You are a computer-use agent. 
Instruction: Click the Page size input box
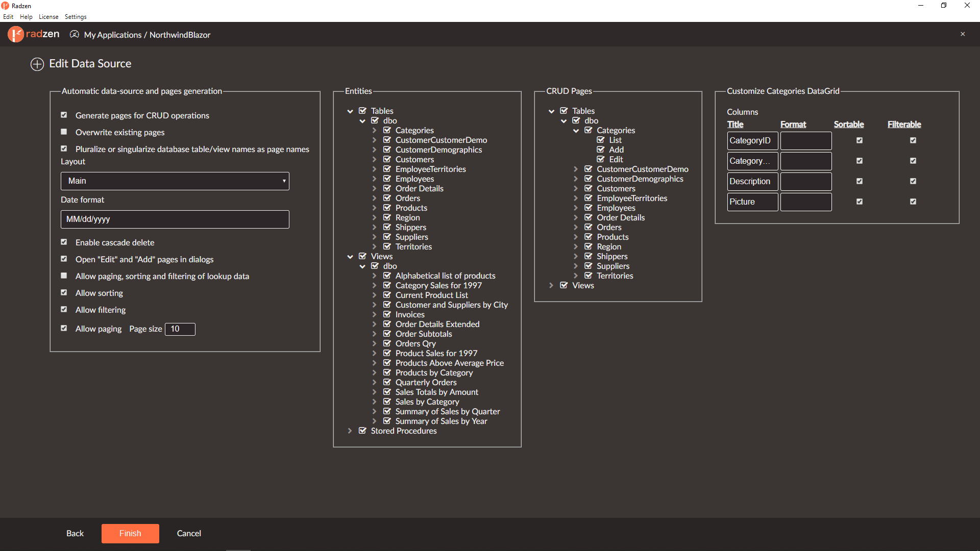point(180,329)
